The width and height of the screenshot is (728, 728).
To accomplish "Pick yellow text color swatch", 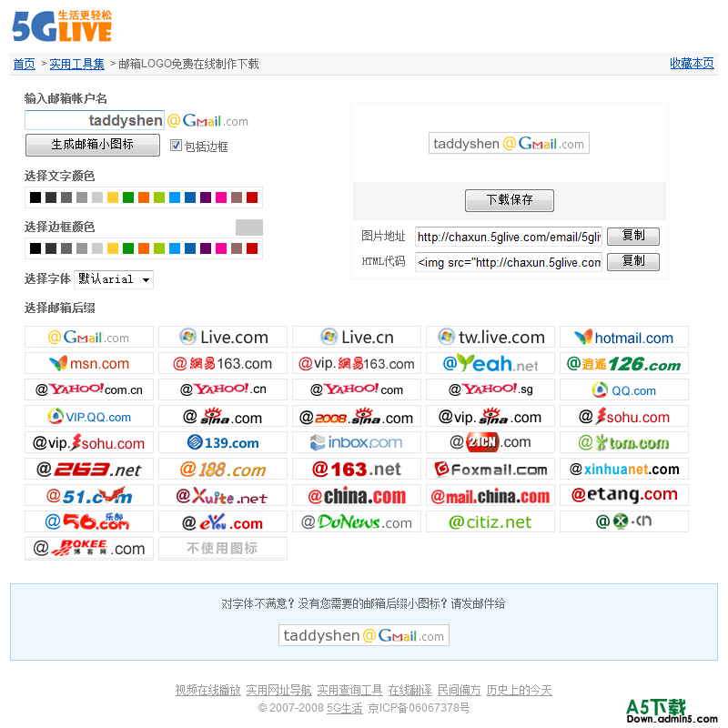I will point(113,197).
